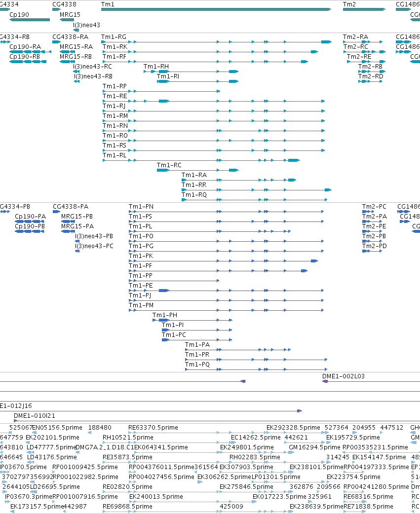Click EST EK240013.5prime
420x514 pixels.
point(156,496)
